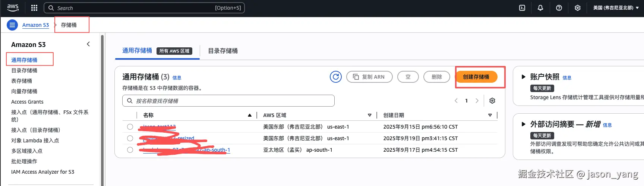Open the region selector 美国 (弗吉尼亚北部)

[616, 8]
